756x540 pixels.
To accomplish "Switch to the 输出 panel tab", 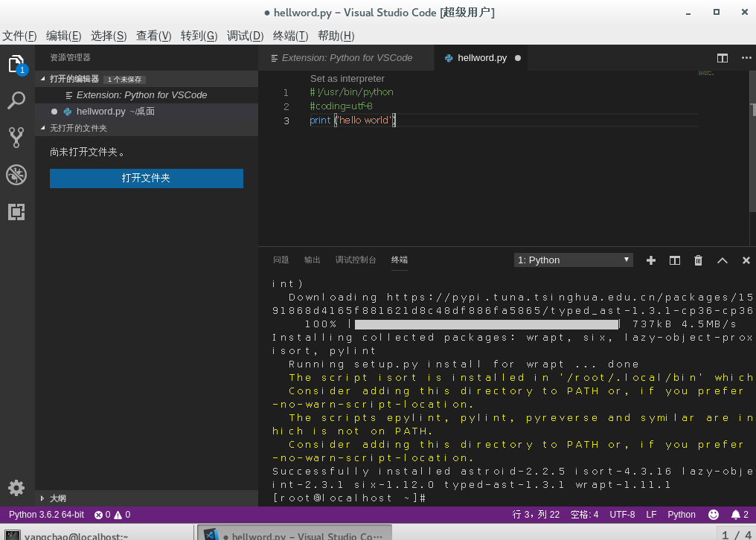I will coord(312,260).
